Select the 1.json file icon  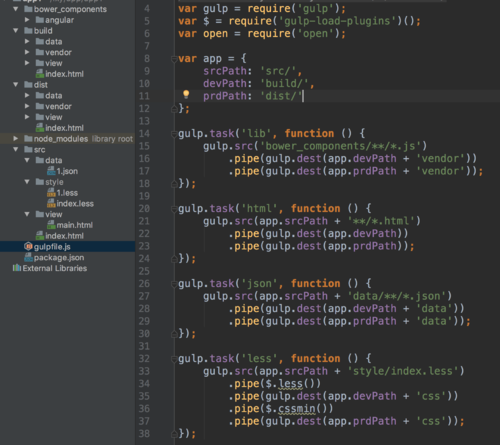[51, 171]
